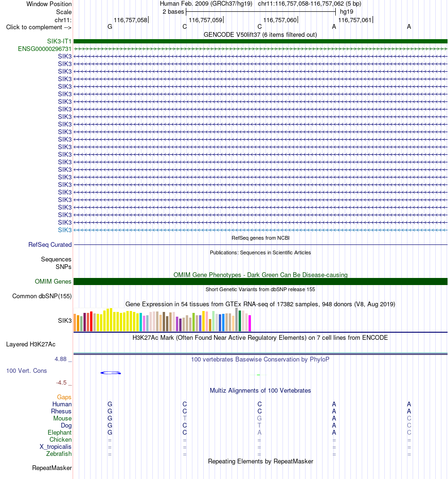The height and width of the screenshot is (479, 448).
Task: Click the SNPs track label
Action: 64,267
